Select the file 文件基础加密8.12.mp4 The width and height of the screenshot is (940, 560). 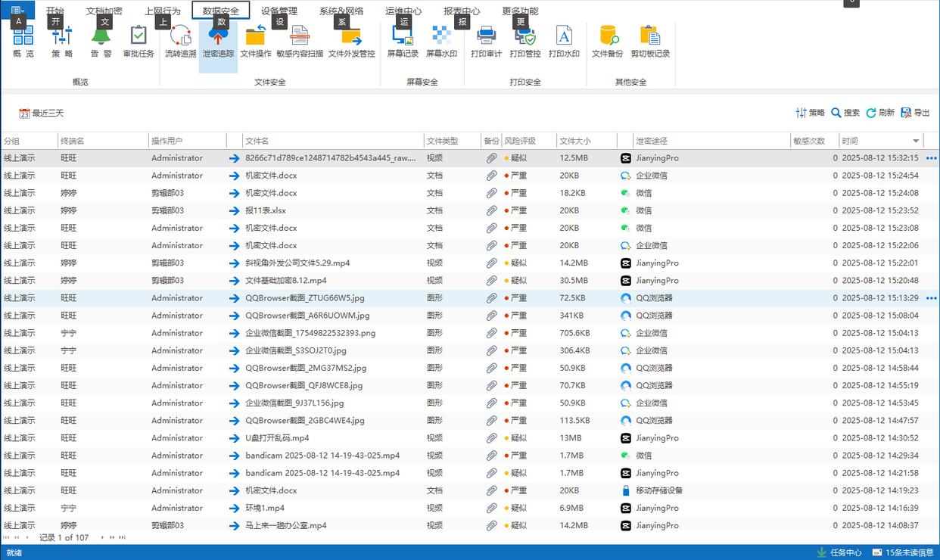pos(286,281)
